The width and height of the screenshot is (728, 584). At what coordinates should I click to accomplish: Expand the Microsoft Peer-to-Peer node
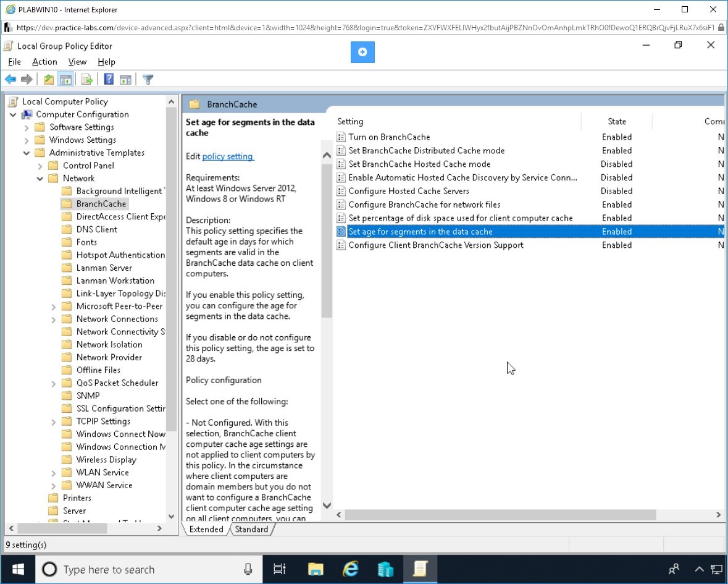tap(53, 307)
